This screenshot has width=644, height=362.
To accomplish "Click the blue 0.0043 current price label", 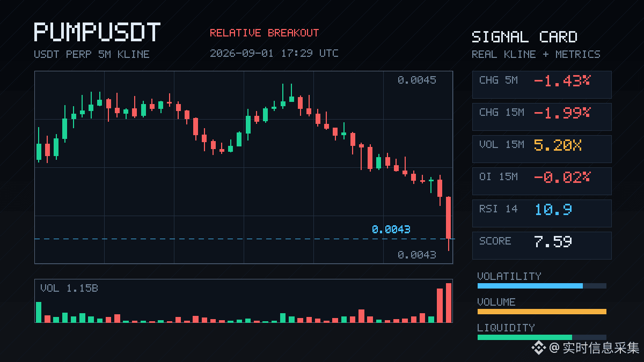I will (x=391, y=230).
